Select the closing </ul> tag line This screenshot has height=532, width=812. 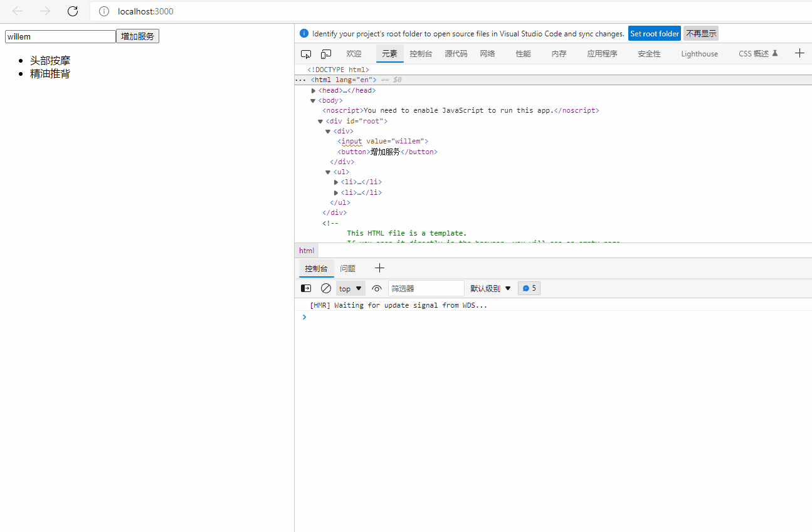click(x=340, y=203)
